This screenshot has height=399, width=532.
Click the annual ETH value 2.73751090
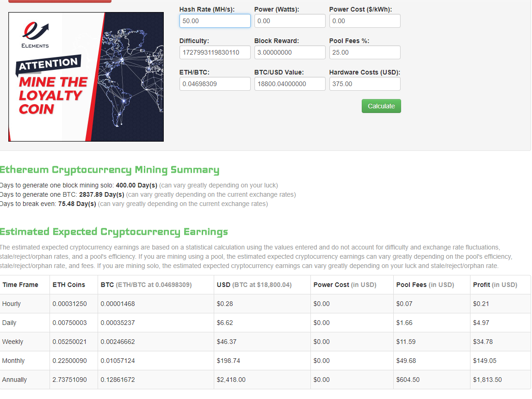69,380
